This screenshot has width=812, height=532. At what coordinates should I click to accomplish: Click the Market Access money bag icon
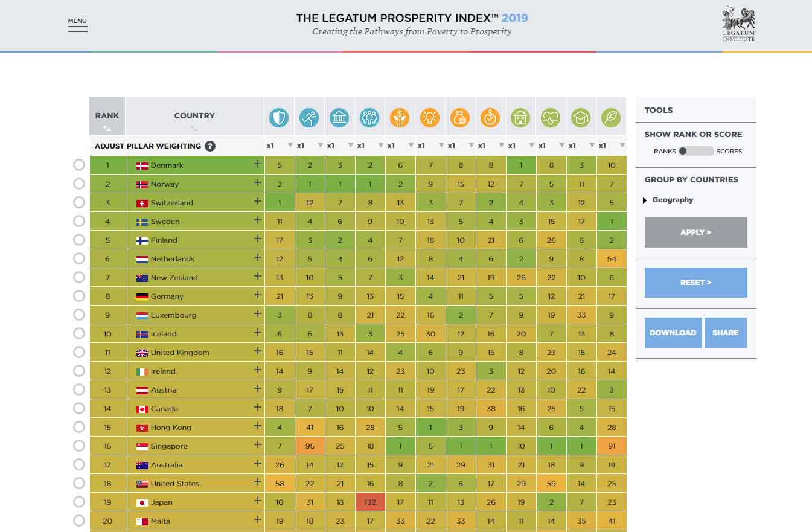[x=460, y=117]
